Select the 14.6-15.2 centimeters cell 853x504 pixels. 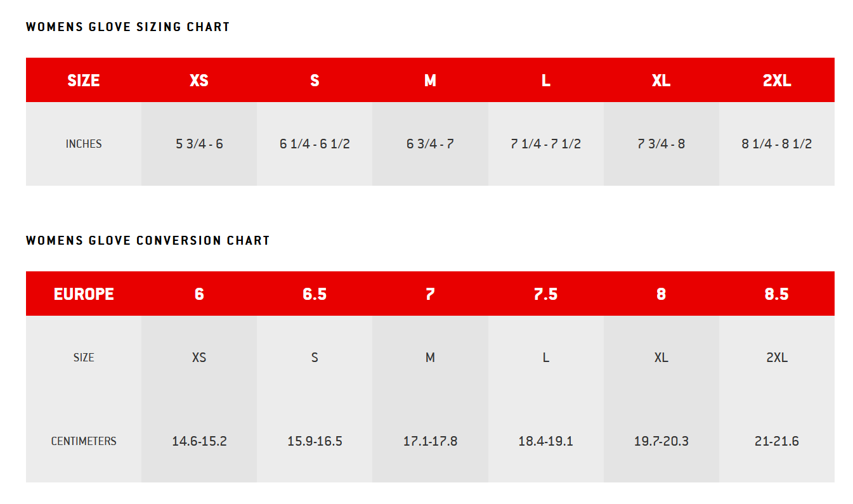pos(199,441)
